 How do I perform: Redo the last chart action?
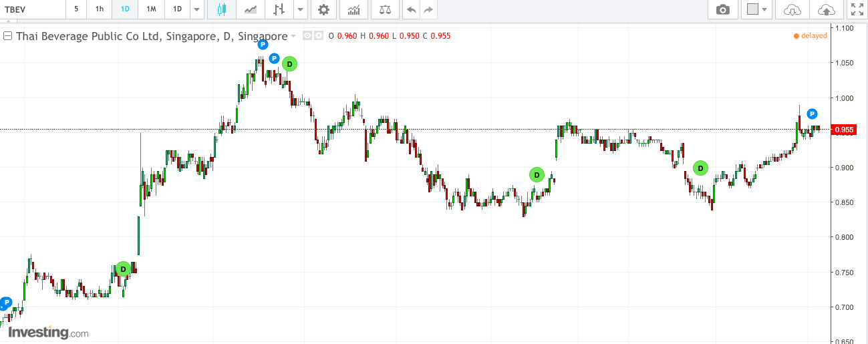[428, 9]
